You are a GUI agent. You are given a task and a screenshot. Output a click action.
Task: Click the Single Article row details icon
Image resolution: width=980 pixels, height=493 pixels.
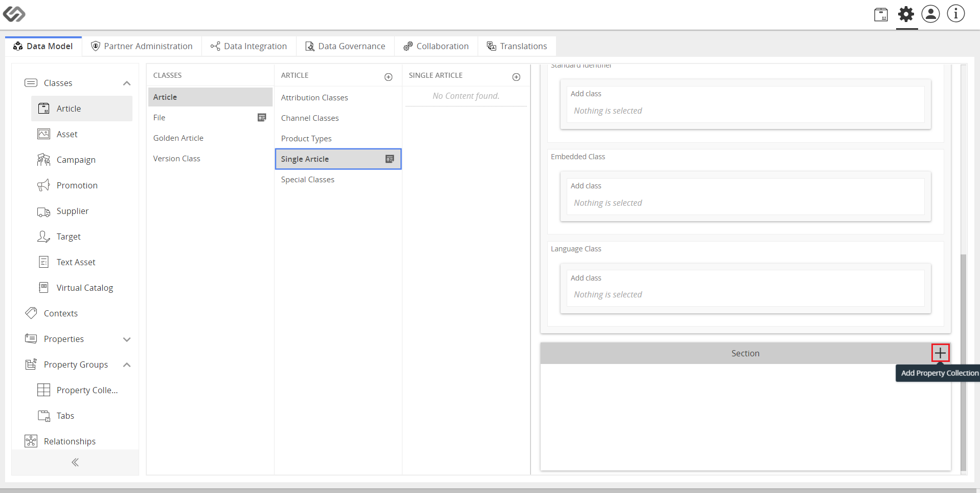click(390, 159)
